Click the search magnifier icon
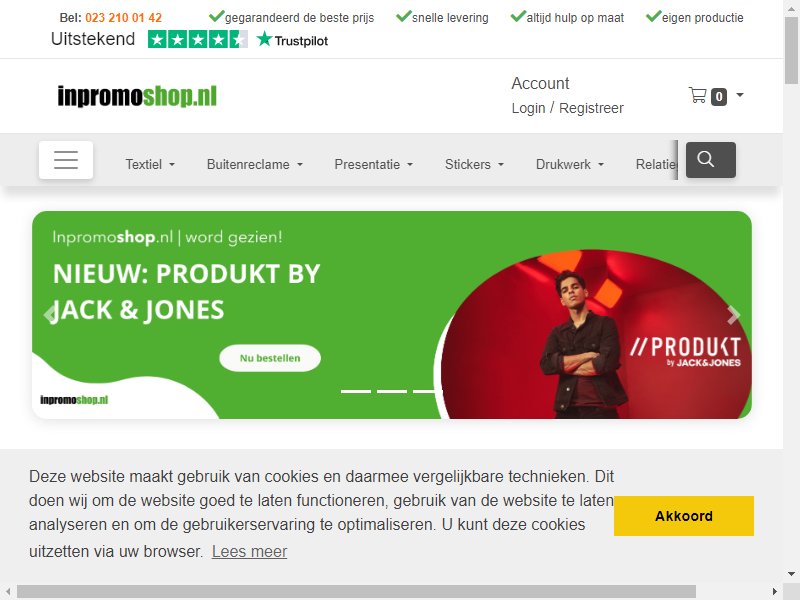Screen dimensions: 800x600 point(710,160)
